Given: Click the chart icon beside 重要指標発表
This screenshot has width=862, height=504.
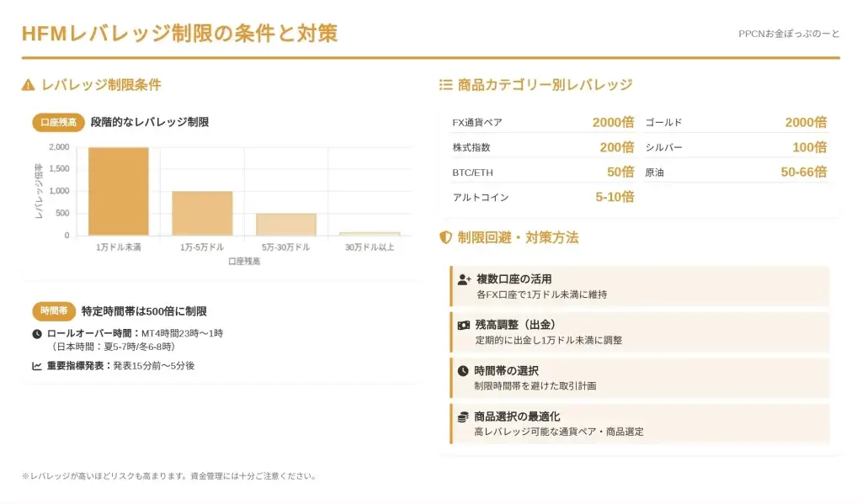Looking at the screenshot, I should coord(37,366).
